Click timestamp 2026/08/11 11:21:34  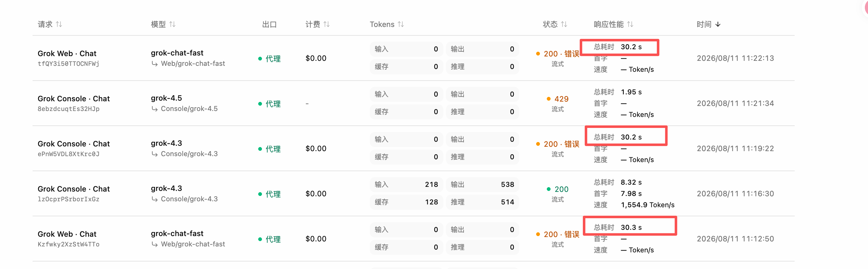coord(735,103)
